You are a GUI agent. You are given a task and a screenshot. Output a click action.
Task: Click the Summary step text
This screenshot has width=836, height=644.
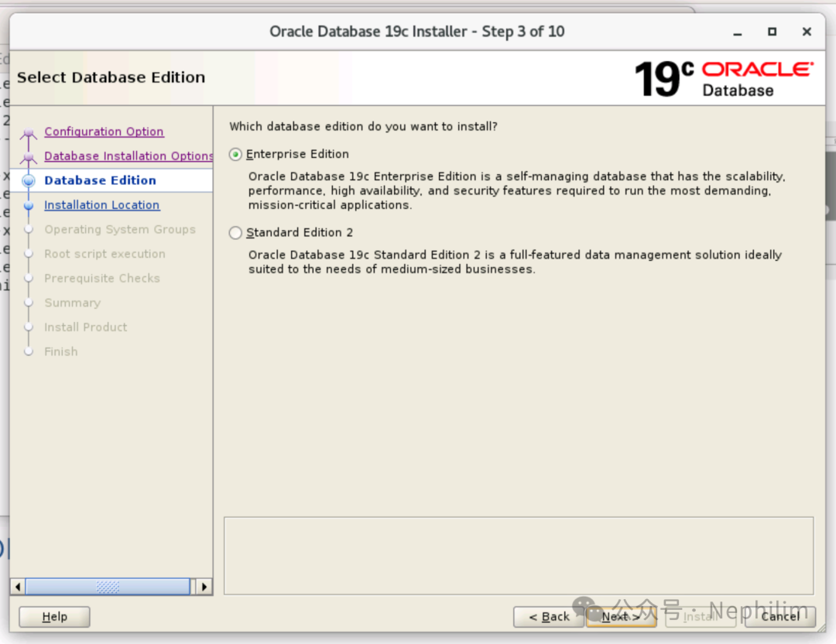73,303
